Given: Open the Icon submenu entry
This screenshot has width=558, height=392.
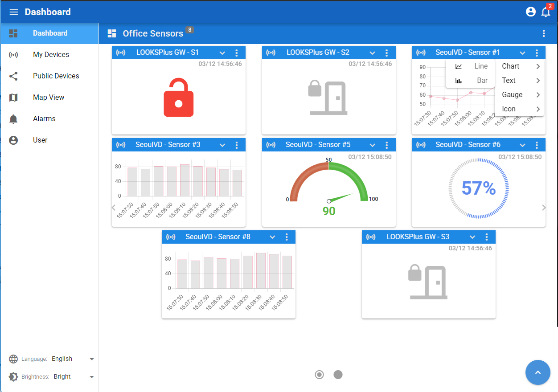Looking at the screenshot, I should point(519,109).
